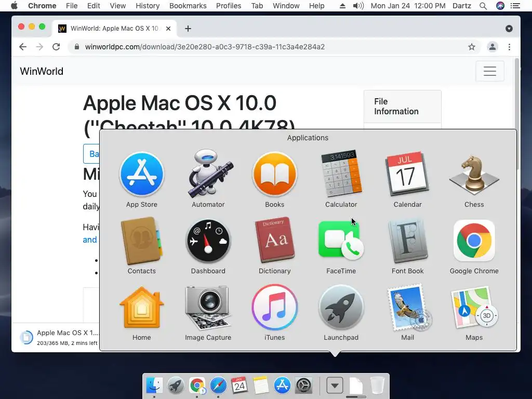Open Launchpad in the Applications grid
This screenshot has width=532, height=399.
pos(341,308)
